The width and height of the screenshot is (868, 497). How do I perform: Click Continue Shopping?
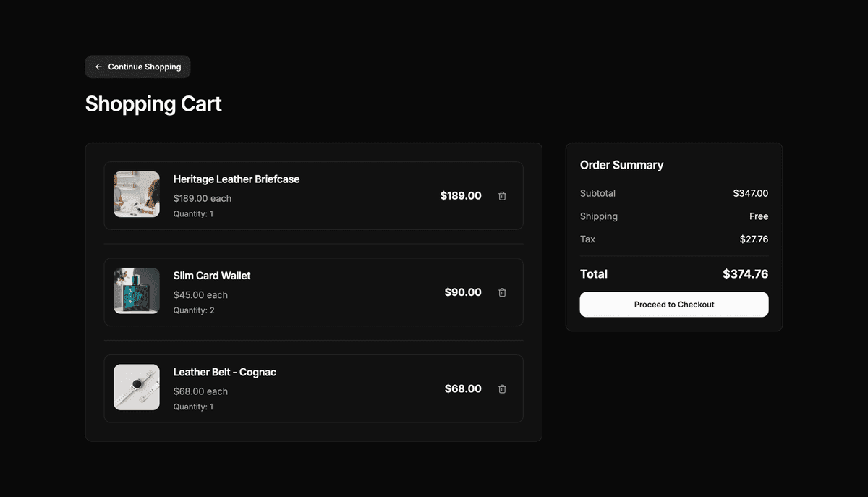click(x=137, y=67)
